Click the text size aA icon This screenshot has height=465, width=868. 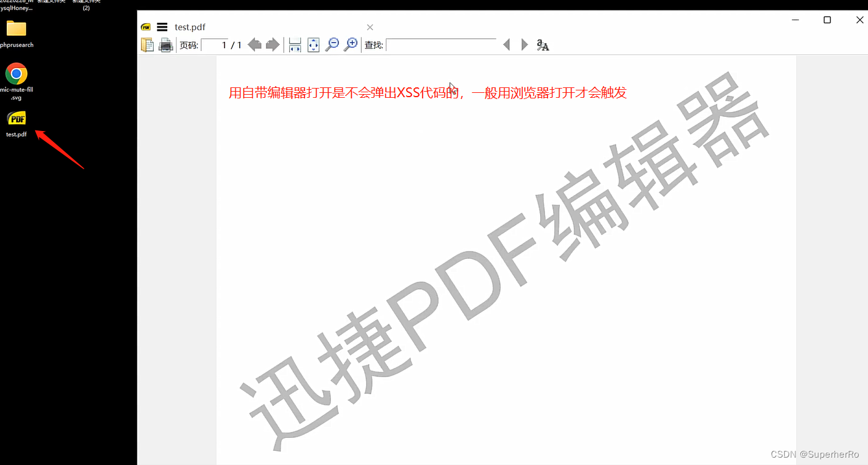tap(542, 44)
